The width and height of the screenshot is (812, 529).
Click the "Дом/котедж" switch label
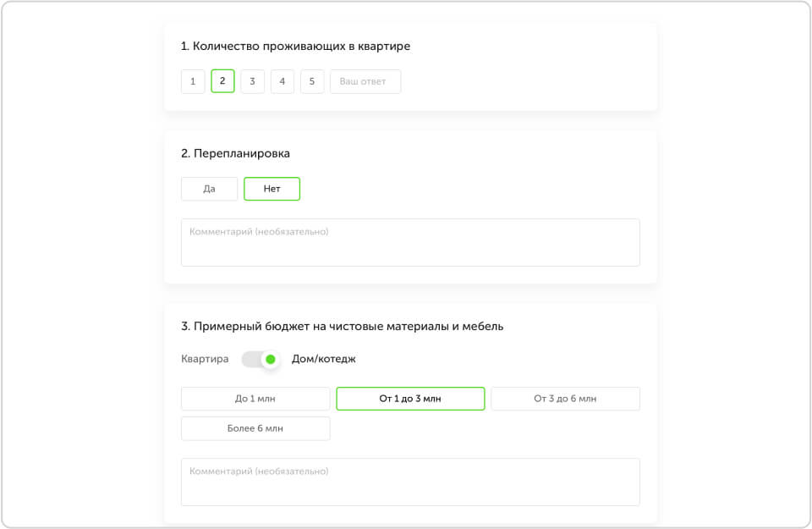point(324,359)
